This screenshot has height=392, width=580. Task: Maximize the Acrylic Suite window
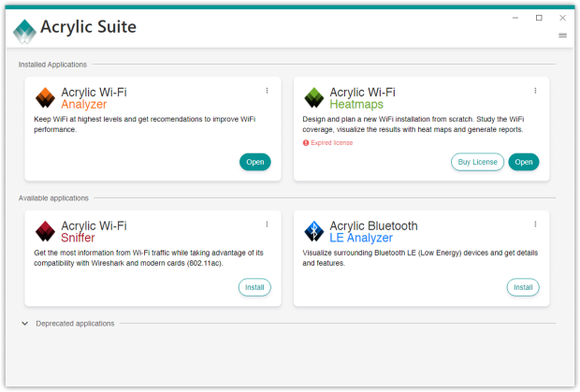[x=539, y=18]
